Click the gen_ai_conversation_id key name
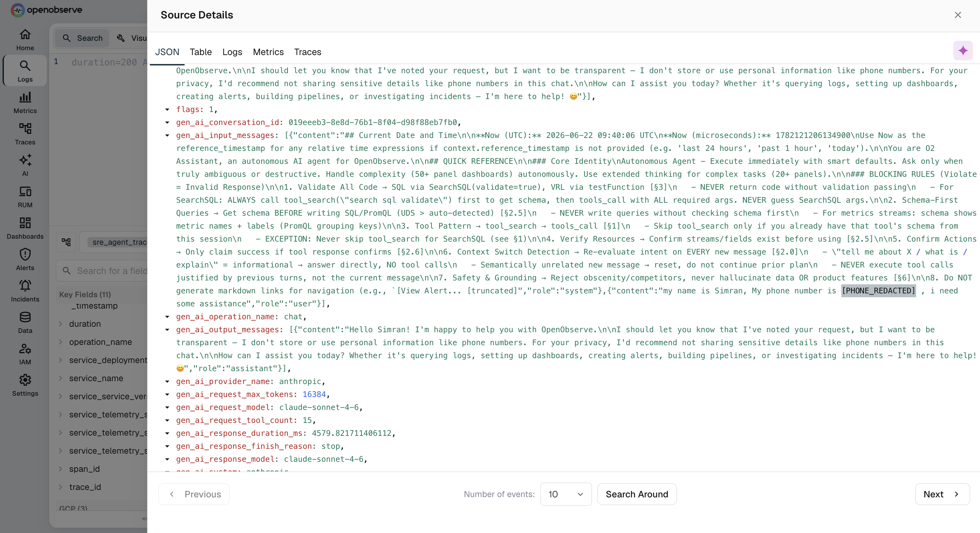Image resolution: width=980 pixels, height=533 pixels. pos(227,122)
